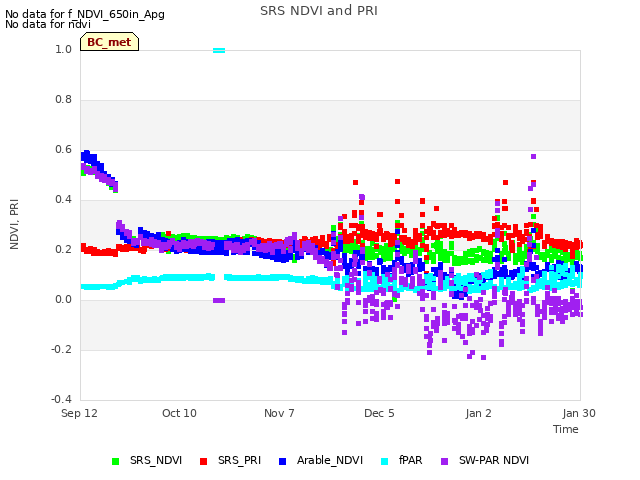Image resolution: width=640 pixels, height=480 pixels.
Task: Click the BC_met label box
Action: click(109, 42)
